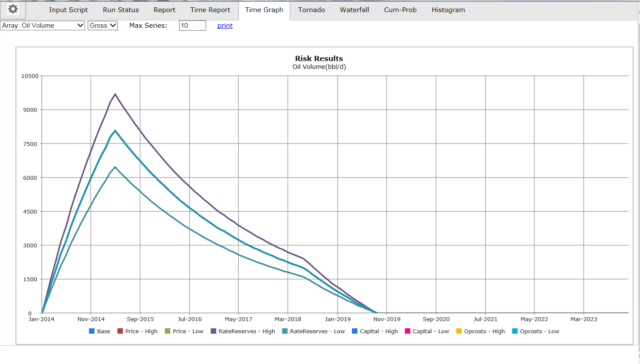Image resolution: width=640 pixels, height=364 pixels.
Task: Click the May-2017 x-axis label
Action: pyautogui.click(x=239, y=319)
